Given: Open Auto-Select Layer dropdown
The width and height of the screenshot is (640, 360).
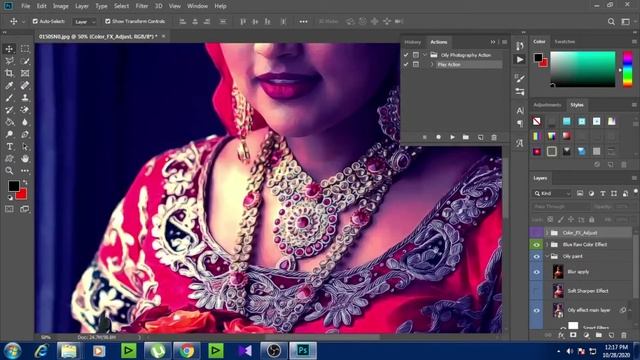Looking at the screenshot, I should coord(84,22).
